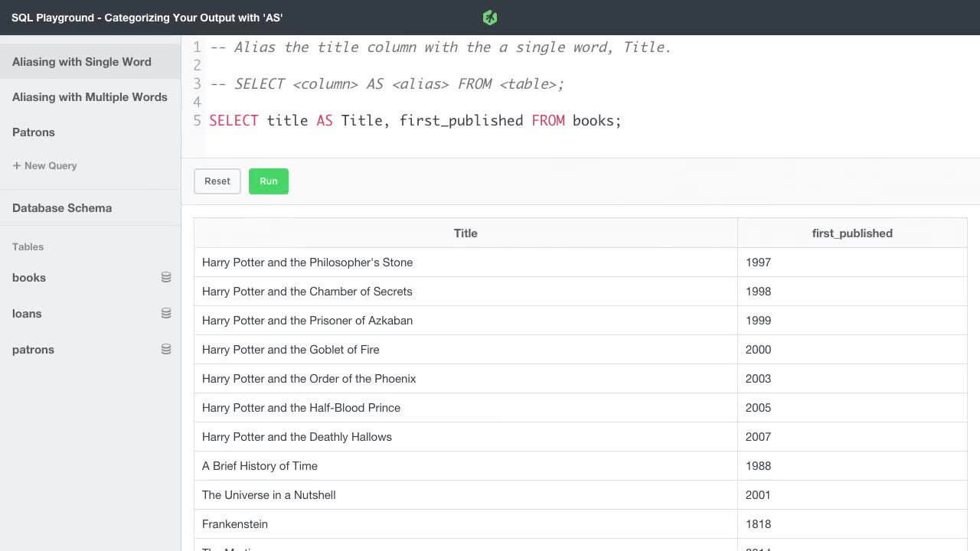Click comment line 1 in the editor
The width and height of the screenshot is (980, 551).
pos(440,47)
